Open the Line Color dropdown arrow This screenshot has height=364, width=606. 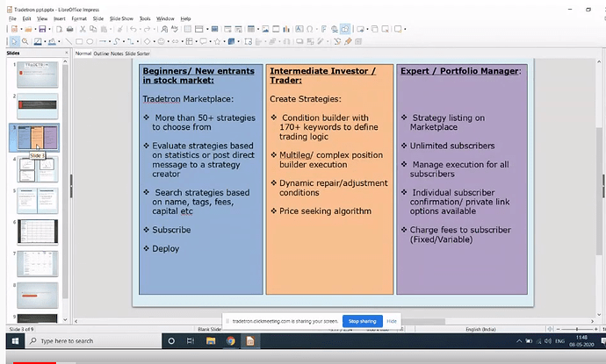(45, 42)
